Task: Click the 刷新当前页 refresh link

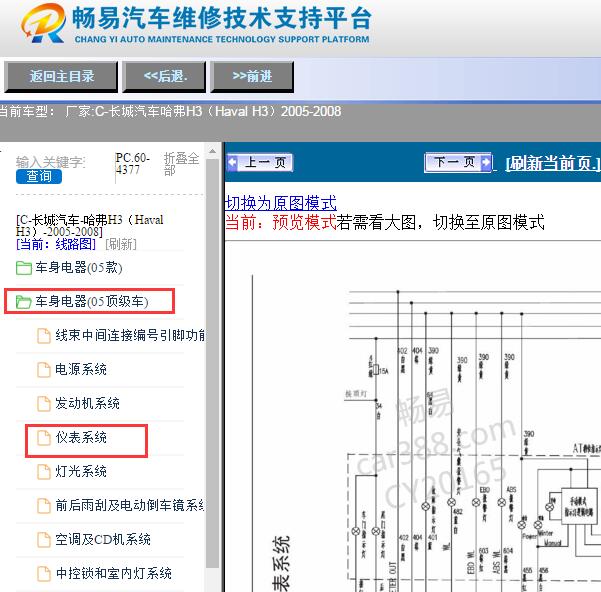Action: click(553, 164)
